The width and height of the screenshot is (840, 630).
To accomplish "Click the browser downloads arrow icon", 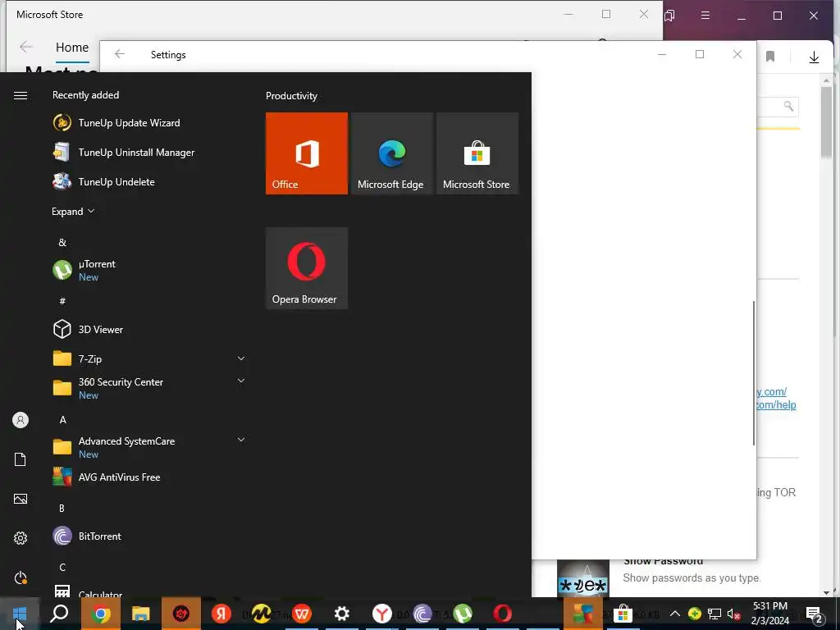I will click(x=814, y=57).
